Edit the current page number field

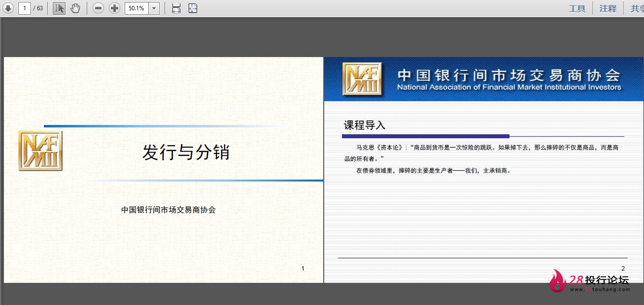(x=25, y=8)
